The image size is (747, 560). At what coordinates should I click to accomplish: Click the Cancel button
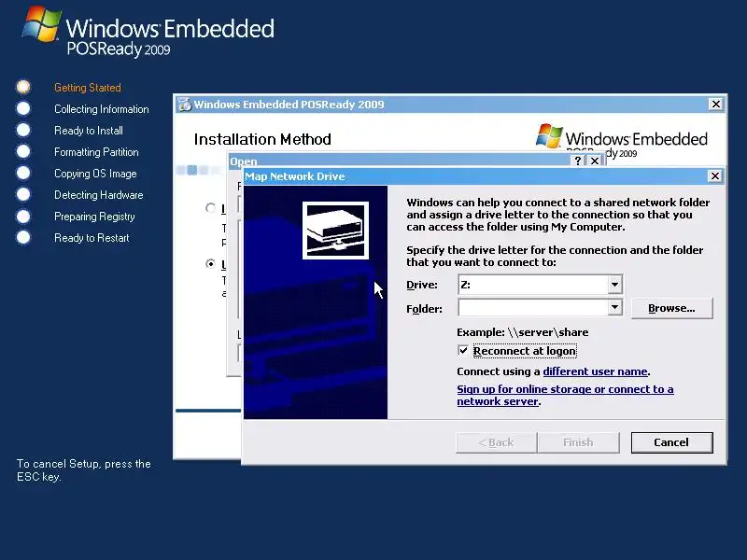click(x=671, y=442)
